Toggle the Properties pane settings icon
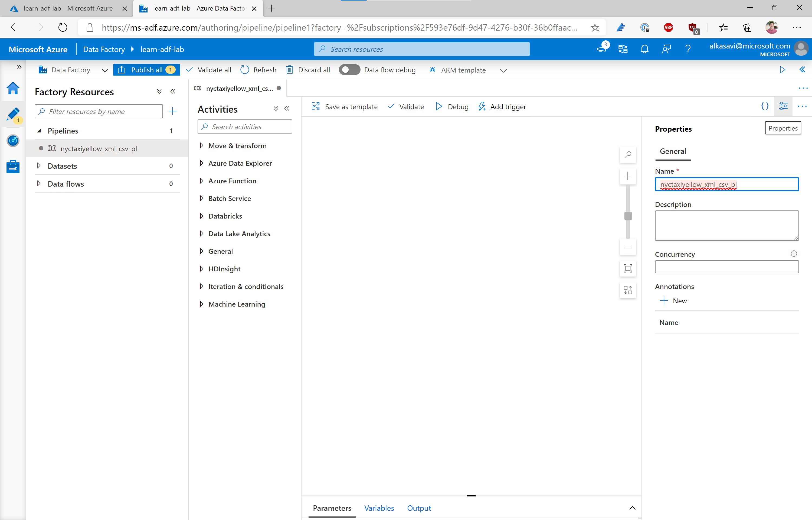 point(783,106)
